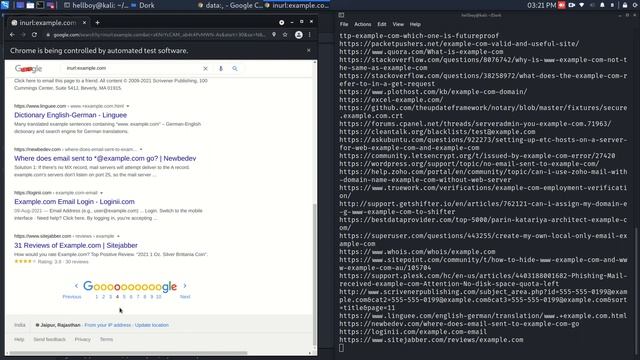Click the Update location link
Viewport: 640px width, 360px height.
(152, 325)
